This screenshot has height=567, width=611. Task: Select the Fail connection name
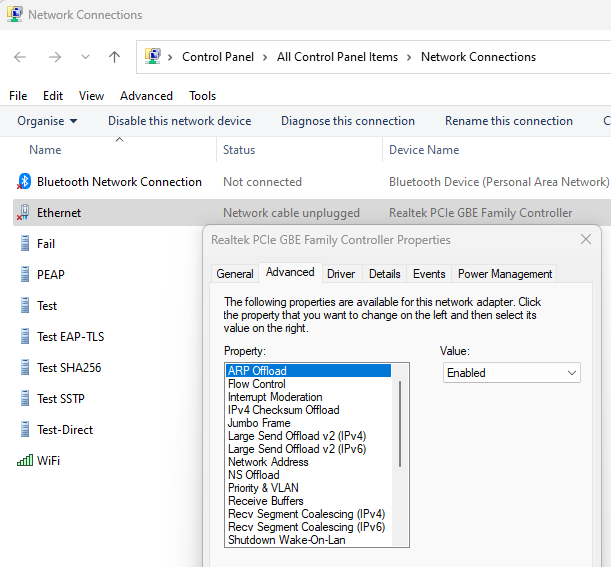[x=46, y=244]
